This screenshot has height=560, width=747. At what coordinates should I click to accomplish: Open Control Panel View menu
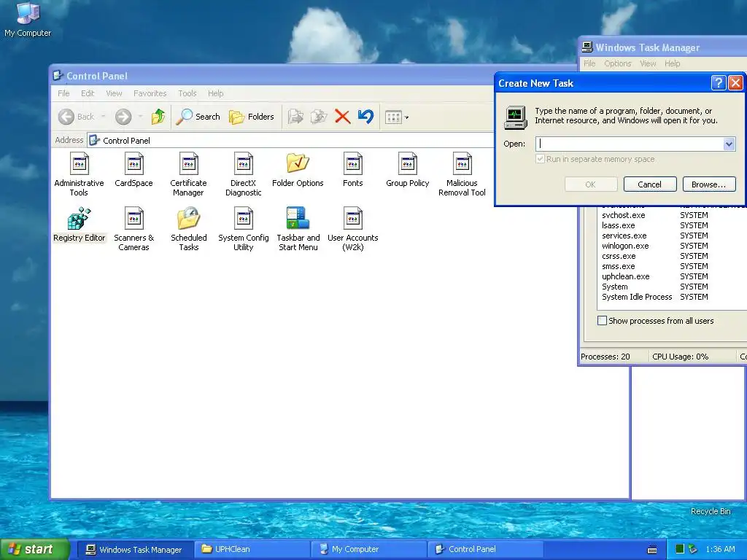click(114, 93)
